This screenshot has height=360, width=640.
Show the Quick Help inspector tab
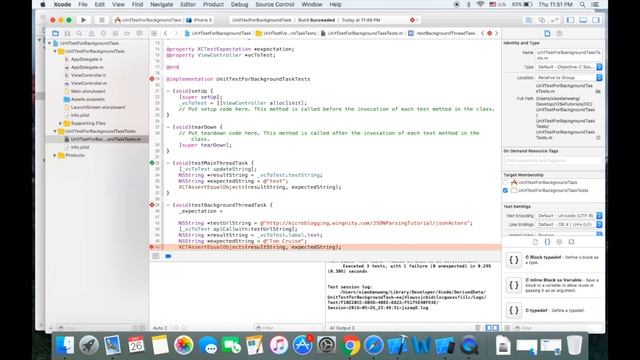(559, 33)
